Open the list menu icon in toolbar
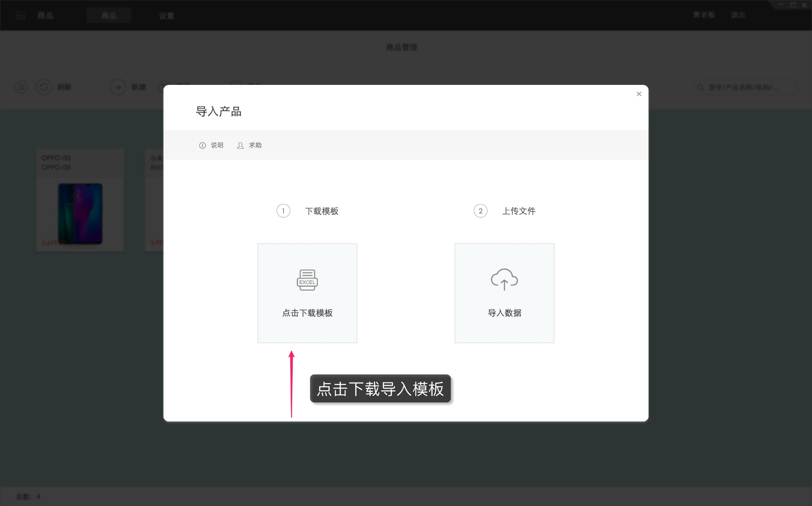812x506 pixels. (x=21, y=87)
